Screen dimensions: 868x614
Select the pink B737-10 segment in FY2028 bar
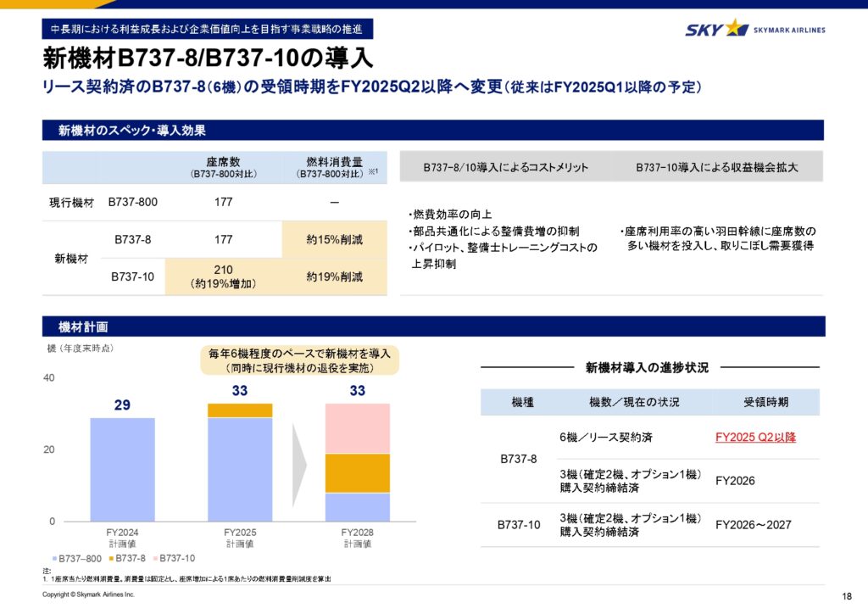click(357, 428)
